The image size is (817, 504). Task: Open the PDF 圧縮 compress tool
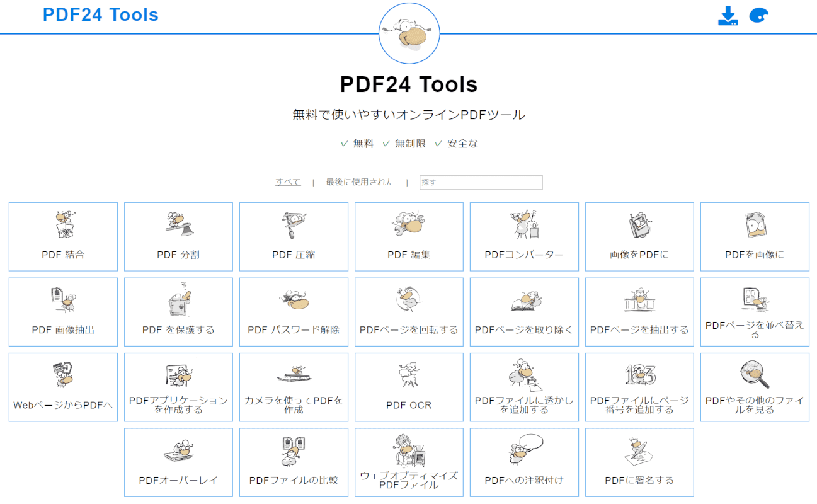tap(294, 237)
